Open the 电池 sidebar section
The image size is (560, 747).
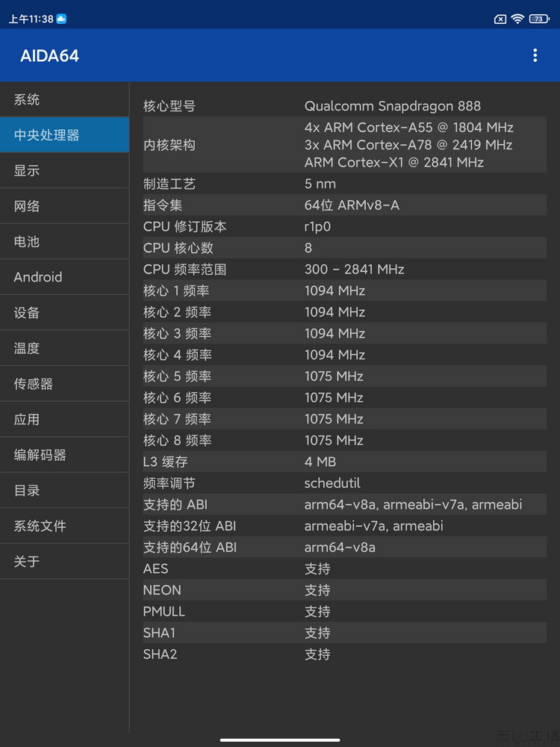tap(64, 241)
